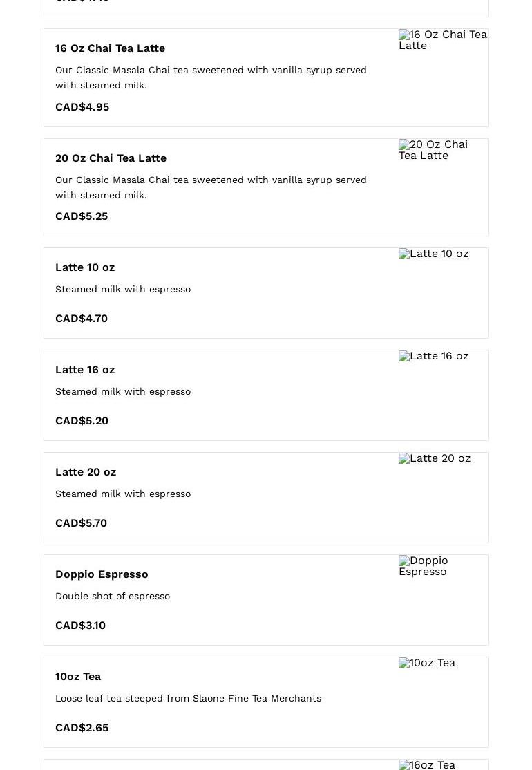Click the Latte 10 oz image

coord(434,254)
